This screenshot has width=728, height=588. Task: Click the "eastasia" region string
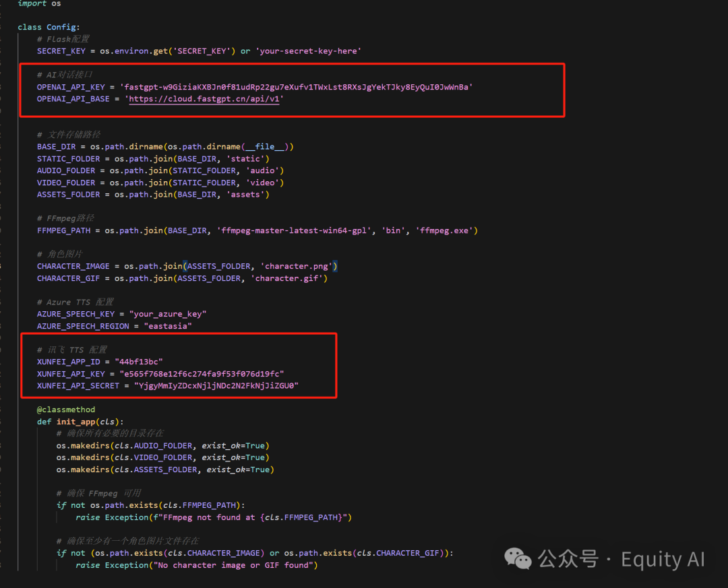click(x=168, y=326)
